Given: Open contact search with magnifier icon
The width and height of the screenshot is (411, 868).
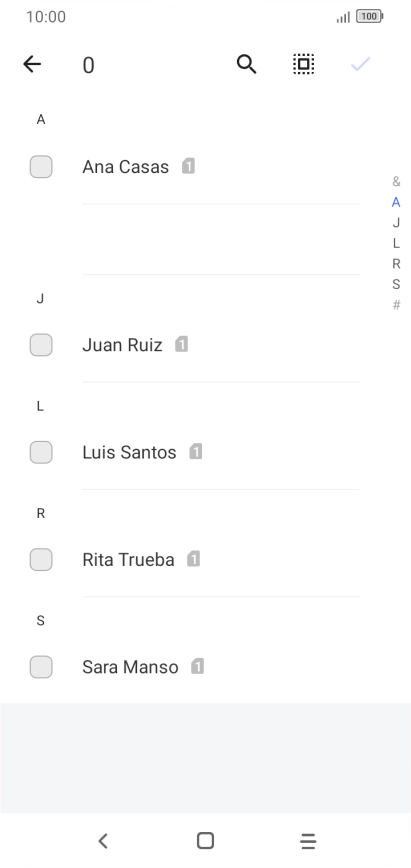Looking at the screenshot, I should coord(246,64).
